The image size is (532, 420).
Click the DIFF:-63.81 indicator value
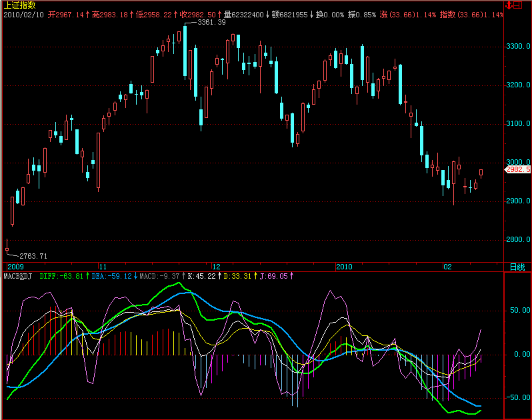point(61,276)
